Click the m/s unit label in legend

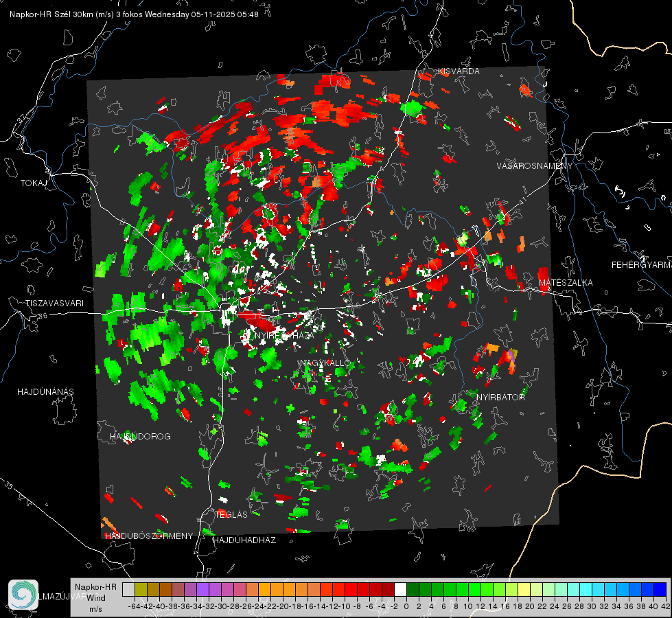tap(95, 609)
